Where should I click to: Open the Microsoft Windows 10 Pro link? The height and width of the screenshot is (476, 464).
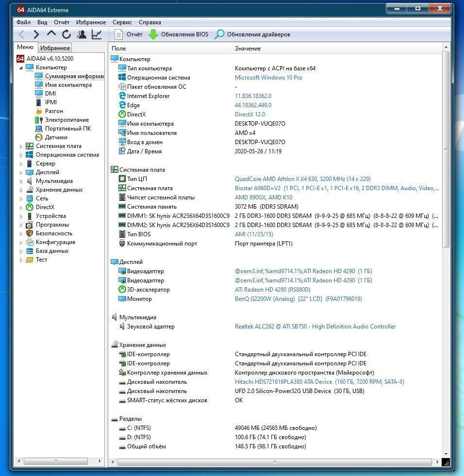268,78
